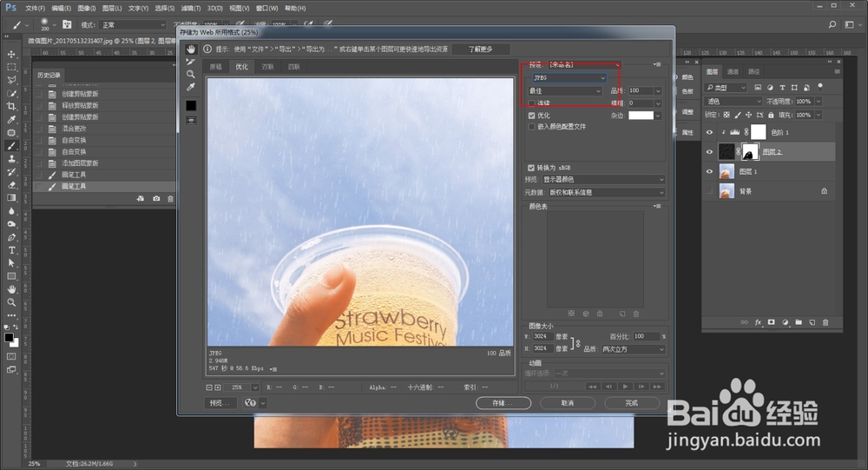Click lock transparent pixels icon
Image resolution: width=868 pixels, height=470 pixels.
click(727, 115)
